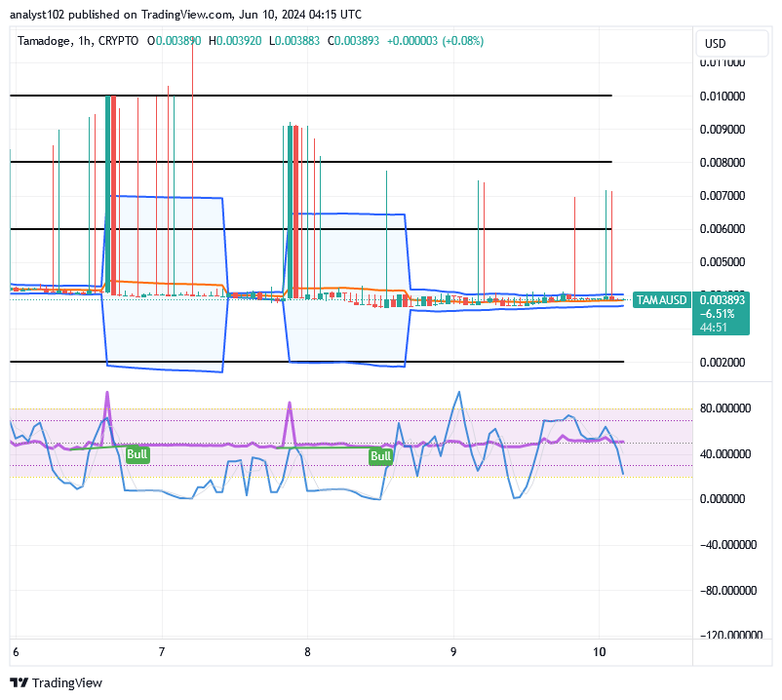This screenshot has height=700, width=782.
Task: Click the second Bull label near day 8
Action: click(380, 455)
